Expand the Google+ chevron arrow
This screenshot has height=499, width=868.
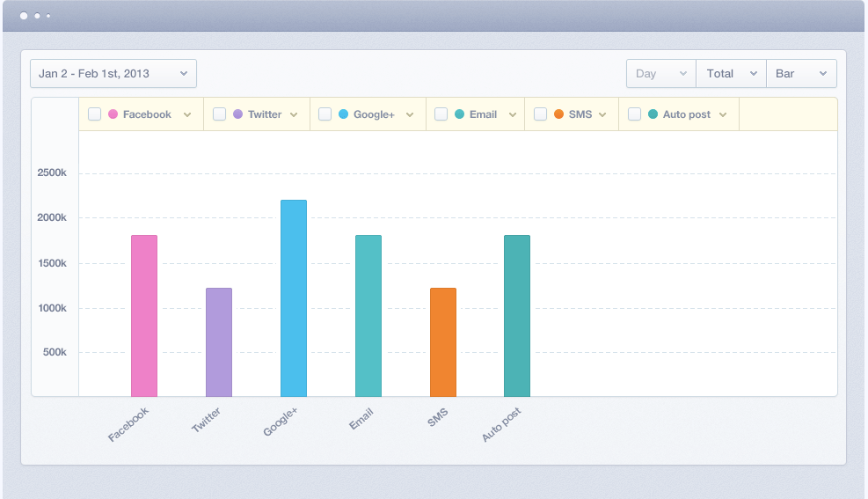pos(410,114)
